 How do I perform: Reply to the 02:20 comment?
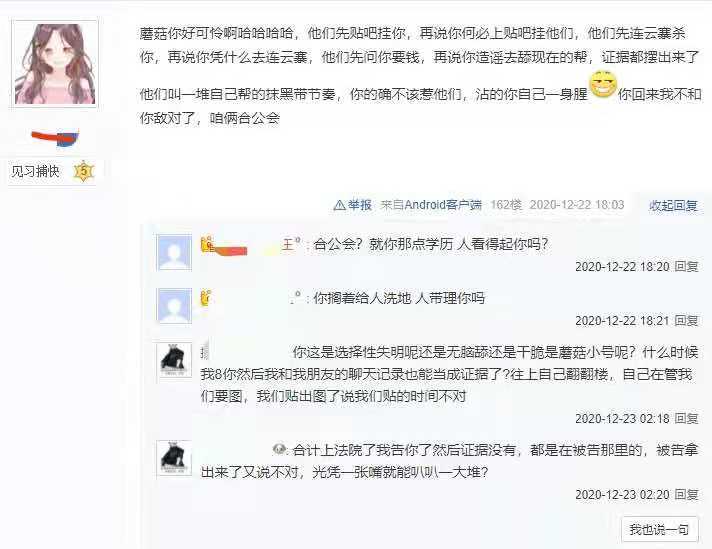[686, 494]
